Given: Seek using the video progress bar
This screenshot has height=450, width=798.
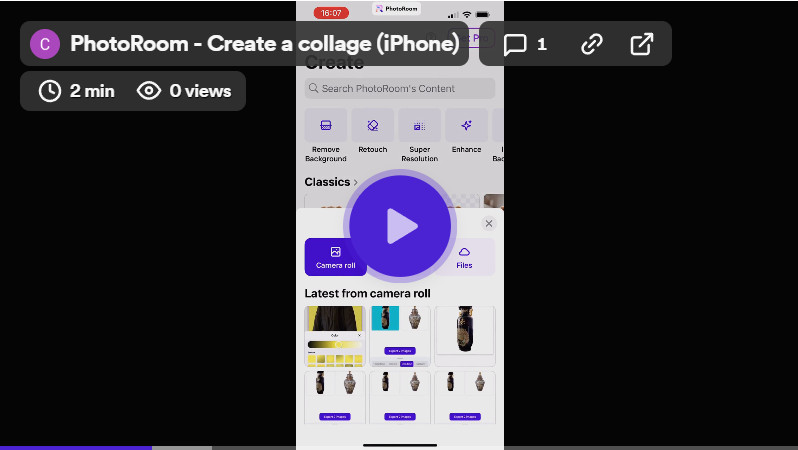Looking at the screenshot, I should point(399,447).
